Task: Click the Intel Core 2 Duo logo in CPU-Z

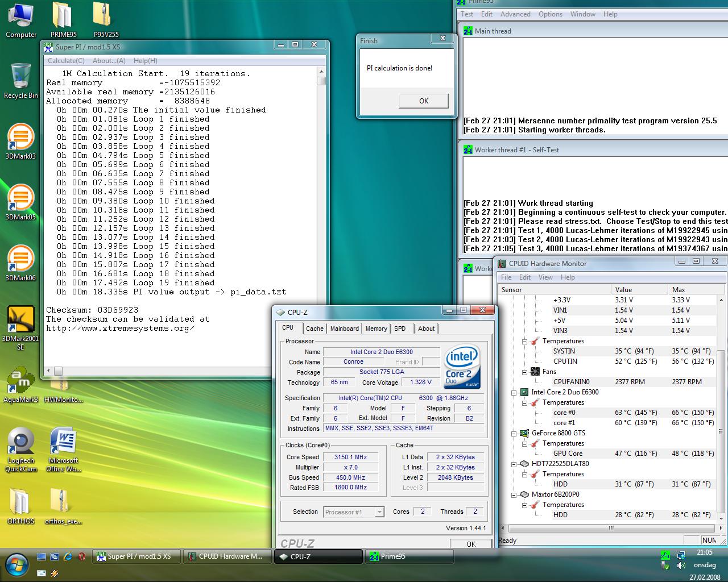Action: coord(462,367)
